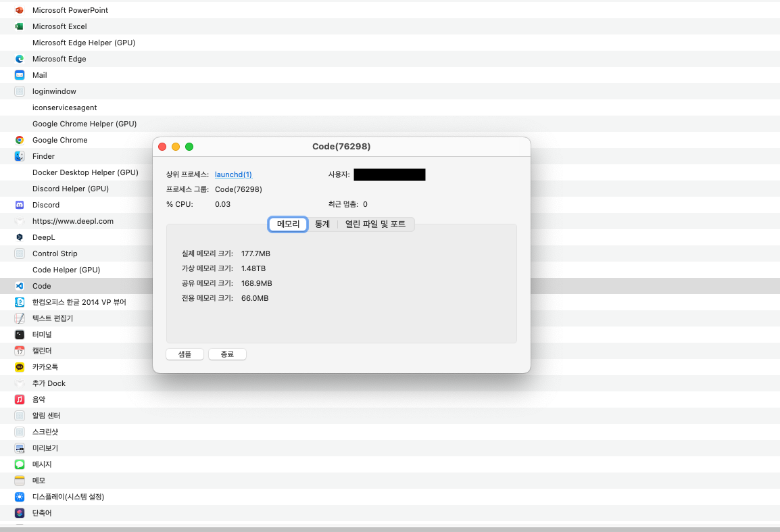780x532 pixels.
Task: Click the 터미널 icon
Action: [20, 335]
